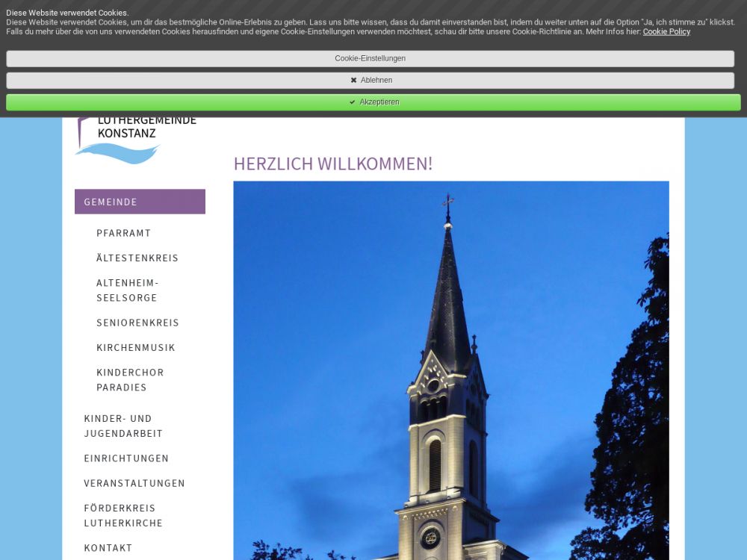Expand the Einrichtungen menu item
The image size is (747, 560).
tap(126, 458)
